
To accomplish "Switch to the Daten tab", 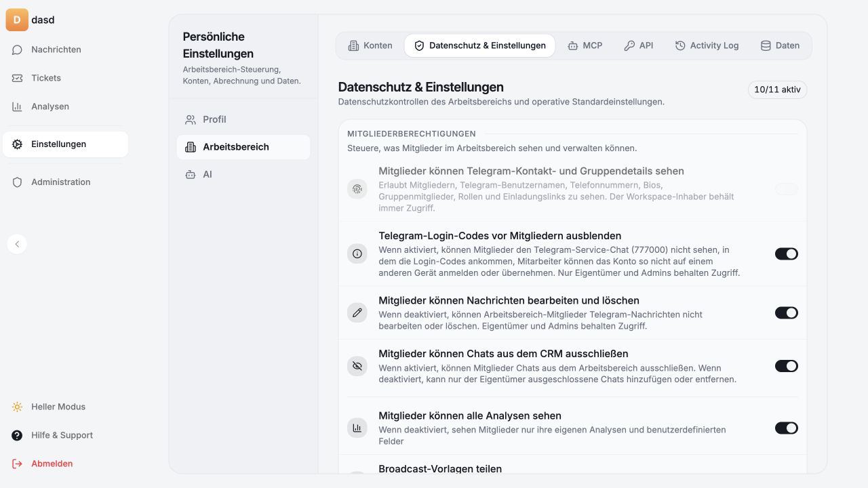I will tap(780, 45).
